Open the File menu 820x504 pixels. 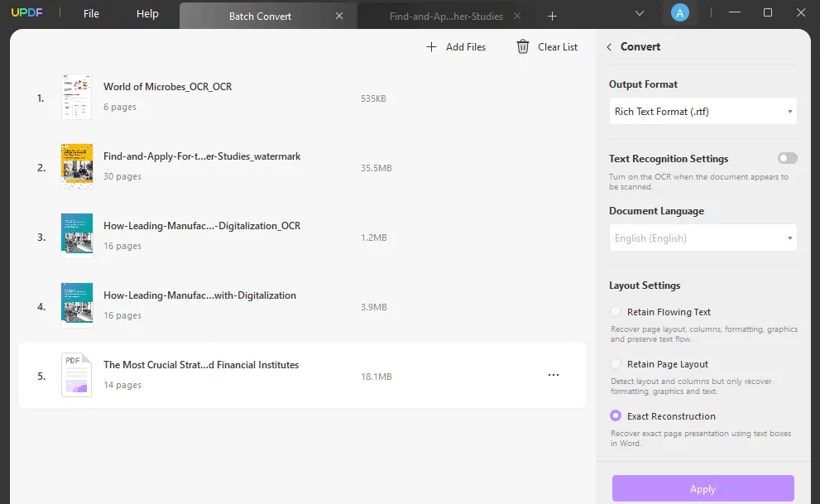pos(91,14)
